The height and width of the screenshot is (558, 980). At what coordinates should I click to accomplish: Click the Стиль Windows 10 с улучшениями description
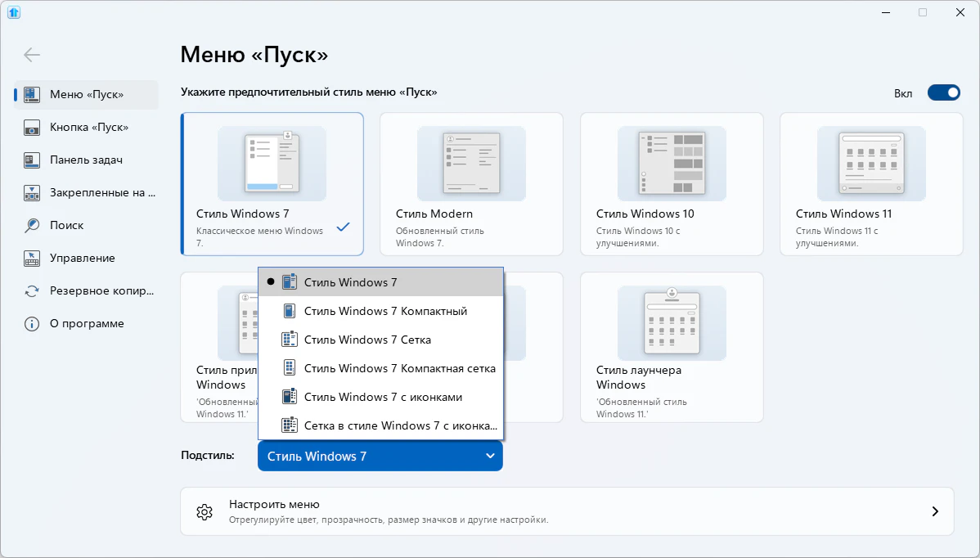[x=638, y=236]
